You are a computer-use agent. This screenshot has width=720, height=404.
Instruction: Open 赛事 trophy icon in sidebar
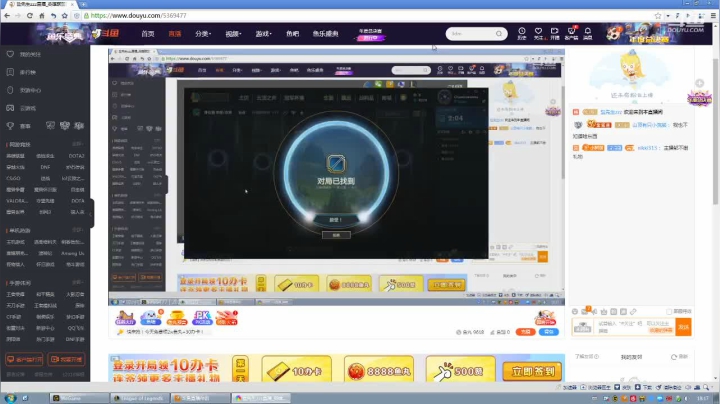10,126
